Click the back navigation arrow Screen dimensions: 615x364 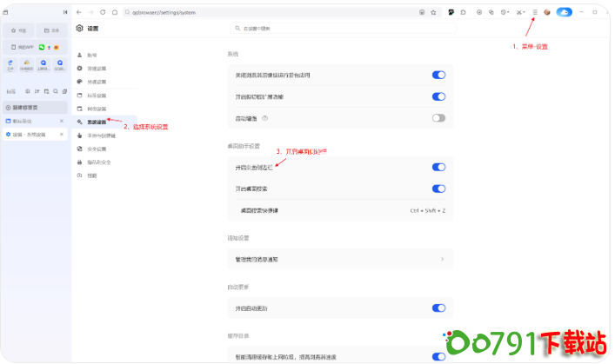click(79, 12)
